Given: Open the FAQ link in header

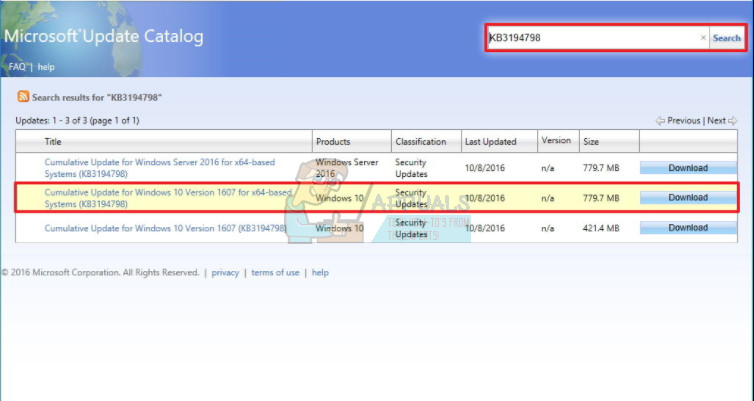Looking at the screenshot, I should 17,67.
